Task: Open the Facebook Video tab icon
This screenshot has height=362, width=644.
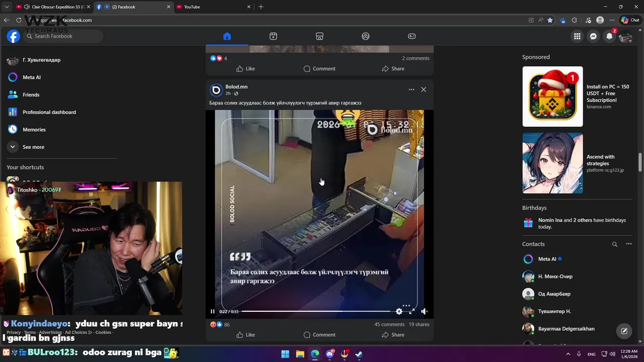Action: point(273,36)
